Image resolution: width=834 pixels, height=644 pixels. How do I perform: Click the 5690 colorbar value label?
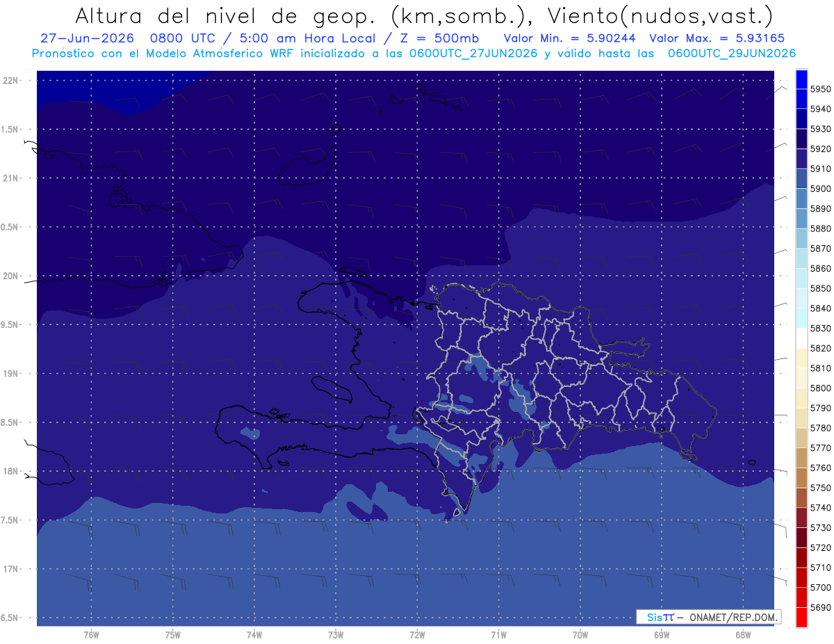821,607
